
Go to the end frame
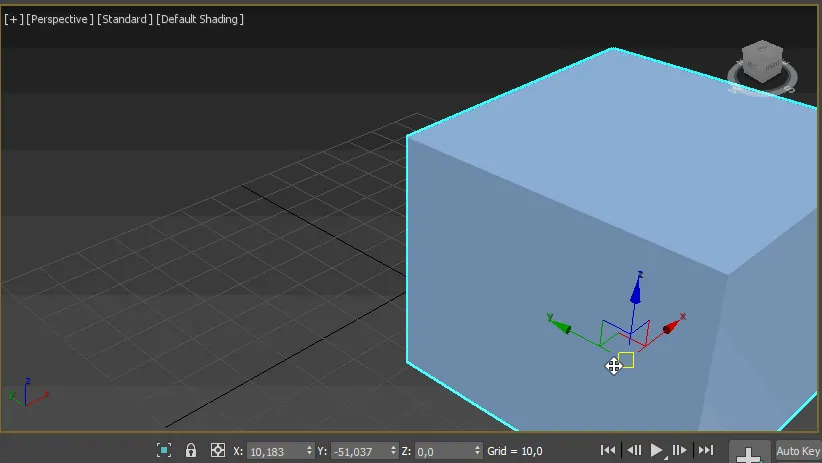(x=705, y=451)
